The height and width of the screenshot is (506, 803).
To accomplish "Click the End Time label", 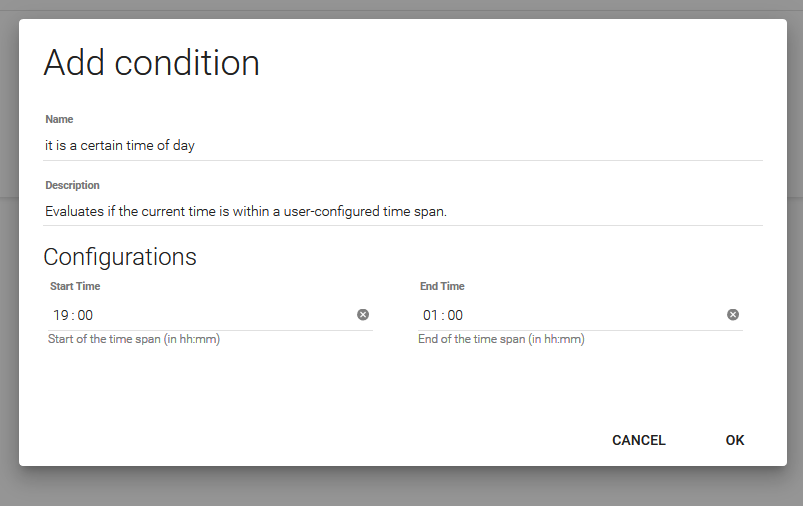I will (x=442, y=287).
